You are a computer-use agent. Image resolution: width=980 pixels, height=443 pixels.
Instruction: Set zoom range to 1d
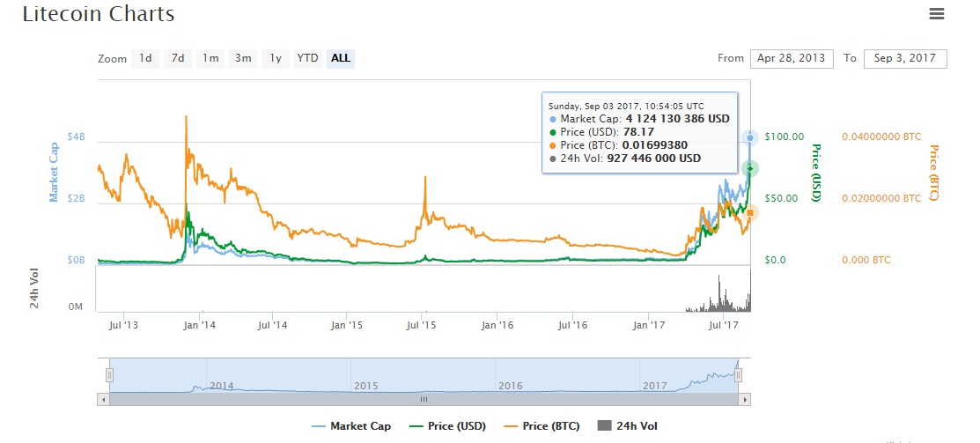click(x=145, y=59)
